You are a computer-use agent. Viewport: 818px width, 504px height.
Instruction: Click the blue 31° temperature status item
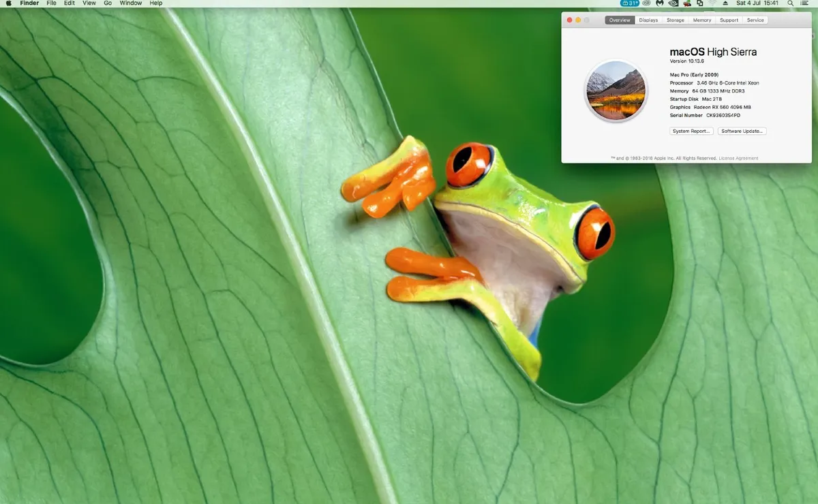pyautogui.click(x=629, y=3)
